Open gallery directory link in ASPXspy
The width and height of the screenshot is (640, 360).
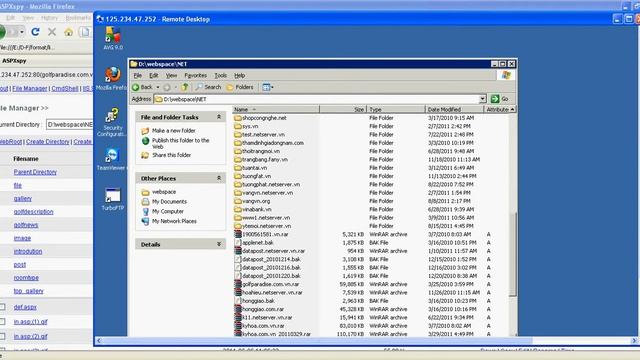tap(22, 198)
